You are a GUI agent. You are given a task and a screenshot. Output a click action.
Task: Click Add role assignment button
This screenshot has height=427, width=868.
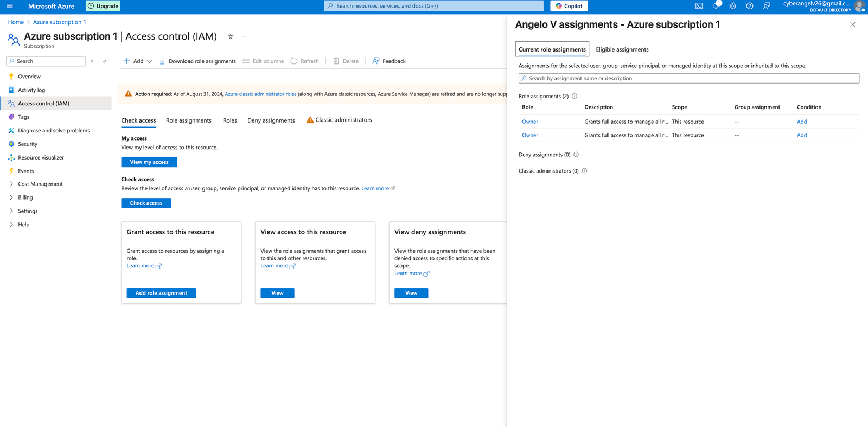click(x=161, y=293)
